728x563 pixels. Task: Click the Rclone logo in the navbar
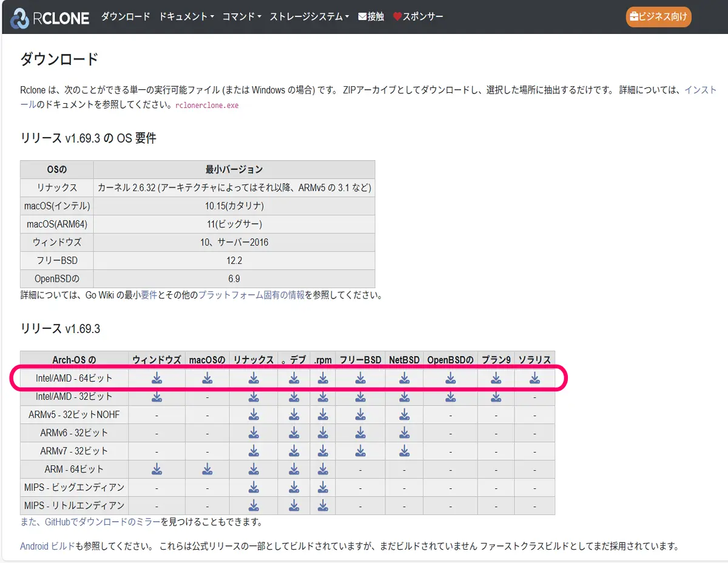pyautogui.click(x=50, y=17)
